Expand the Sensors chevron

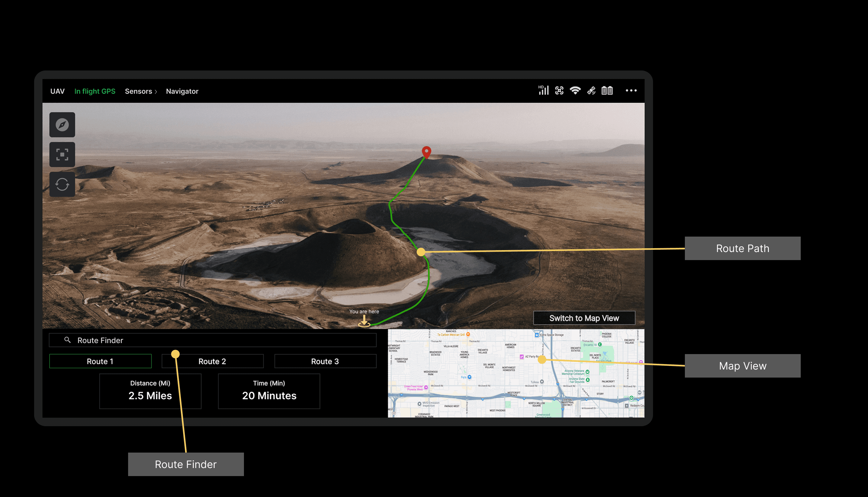point(156,91)
